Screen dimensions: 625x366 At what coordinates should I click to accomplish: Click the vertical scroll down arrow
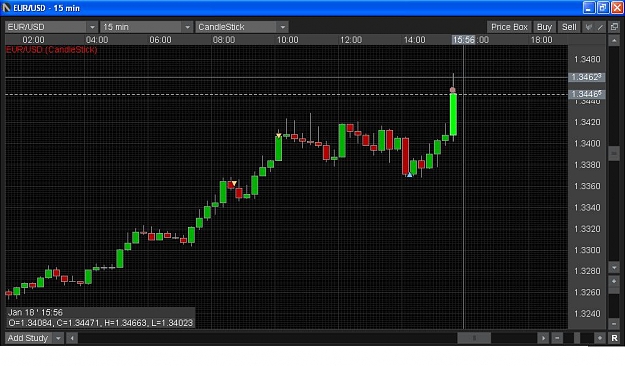tap(614, 268)
